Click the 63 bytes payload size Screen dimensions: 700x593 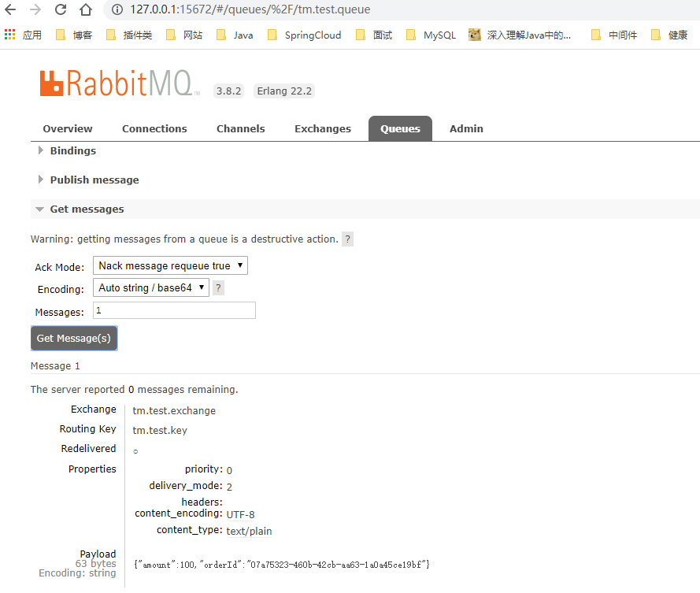(95, 564)
